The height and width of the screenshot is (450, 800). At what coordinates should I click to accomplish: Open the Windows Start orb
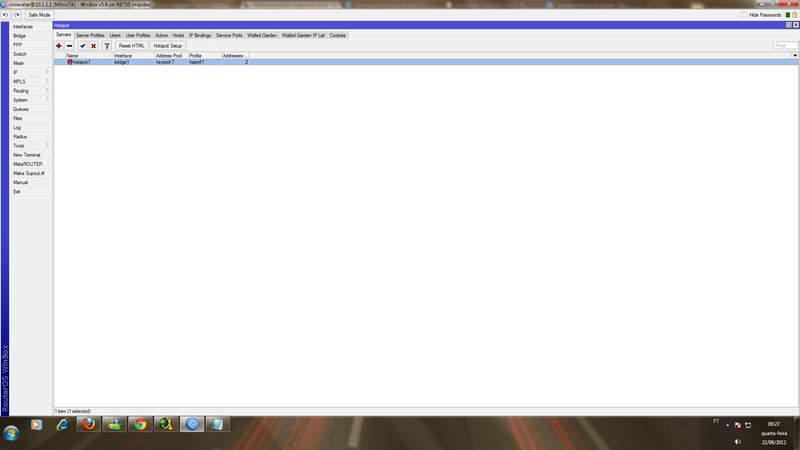point(11,433)
